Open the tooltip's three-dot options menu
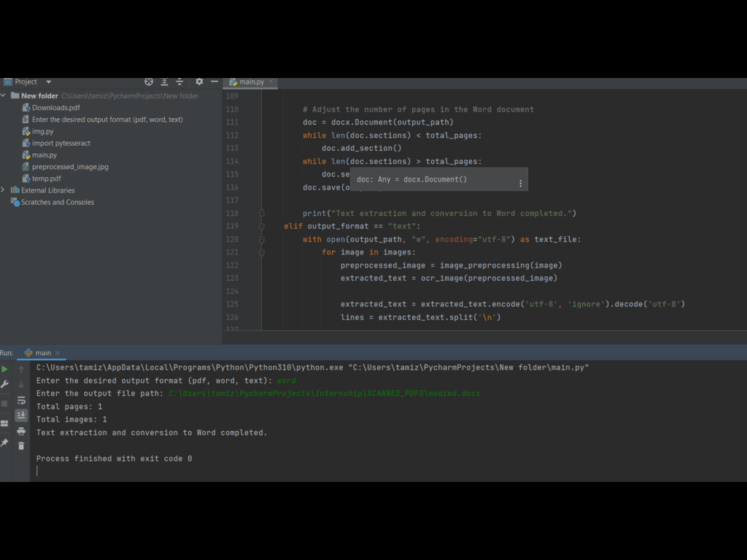Screen dimensions: 747x560 [x=520, y=183]
